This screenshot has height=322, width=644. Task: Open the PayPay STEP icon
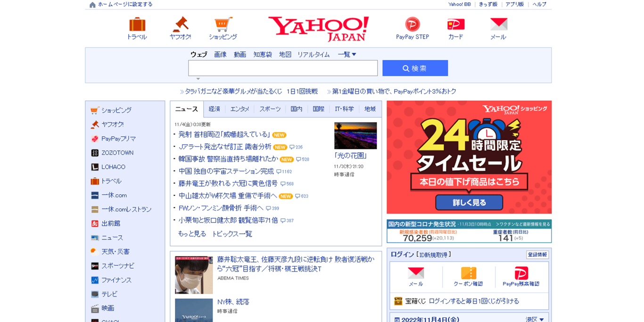coord(413,24)
